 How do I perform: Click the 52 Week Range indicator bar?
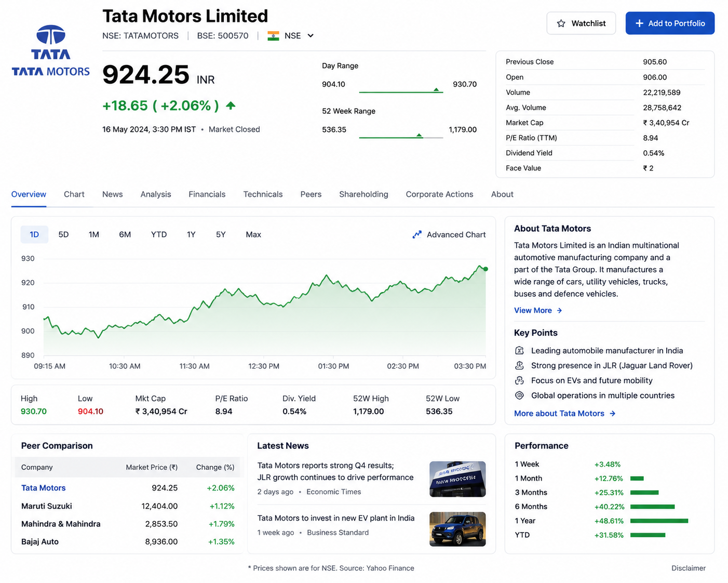(x=401, y=137)
